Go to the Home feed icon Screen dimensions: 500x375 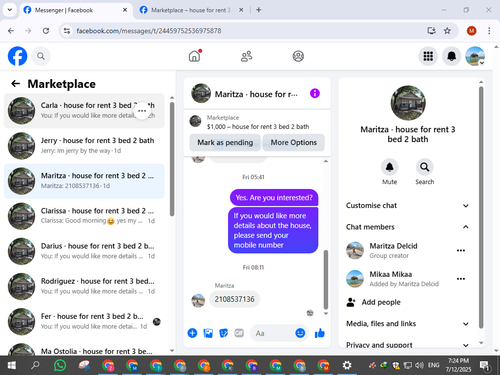195,56
